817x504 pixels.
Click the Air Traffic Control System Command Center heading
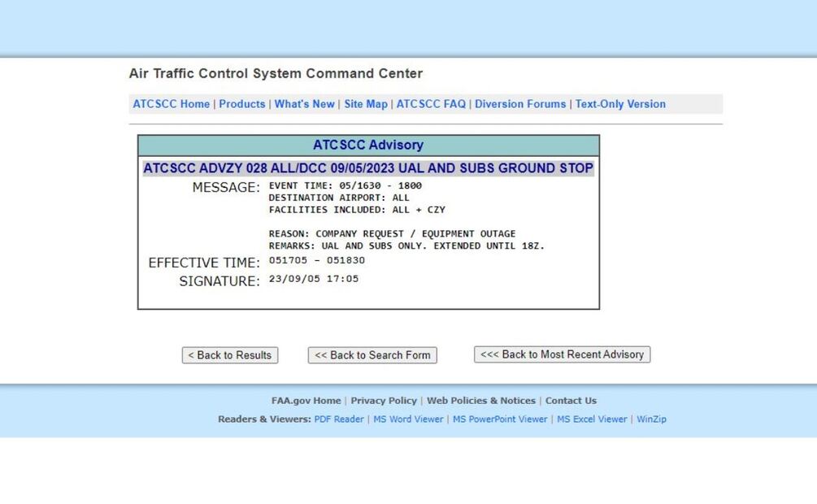click(x=276, y=73)
